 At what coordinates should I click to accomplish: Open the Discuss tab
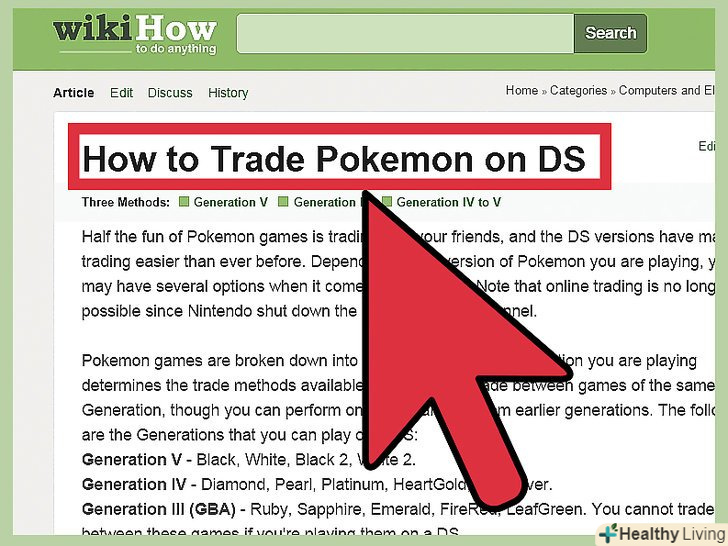point(170,93)
